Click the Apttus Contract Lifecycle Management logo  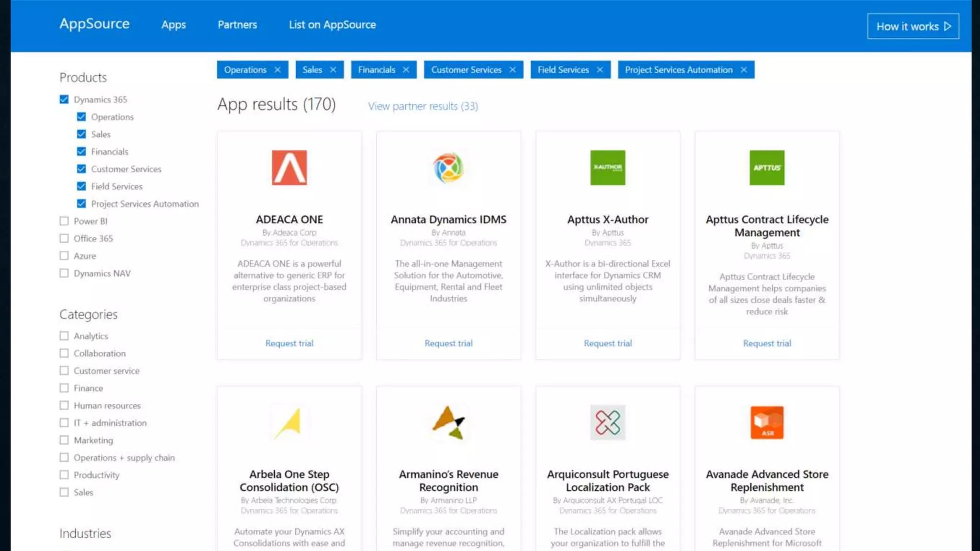point(767,167)
